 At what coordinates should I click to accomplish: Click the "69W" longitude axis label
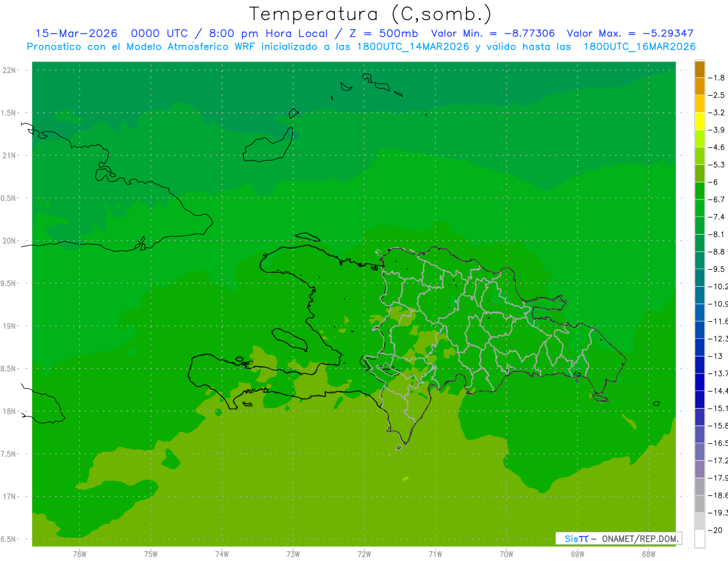pos(578,554)
